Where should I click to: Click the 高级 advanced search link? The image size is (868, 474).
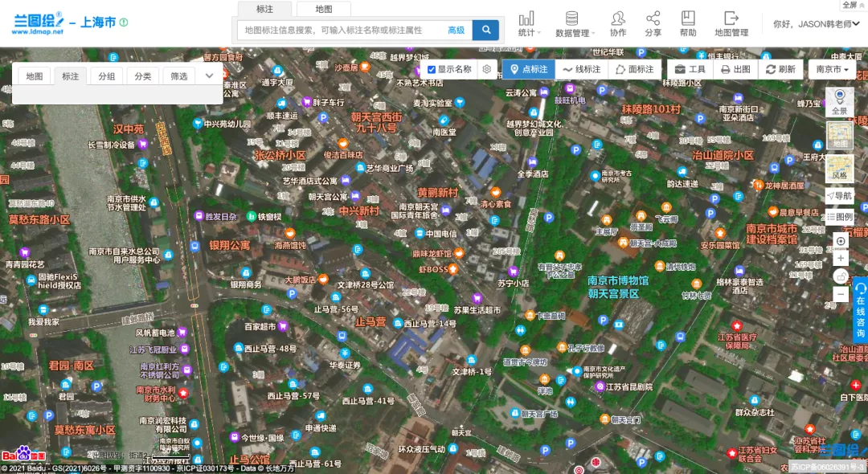point(457,30)
